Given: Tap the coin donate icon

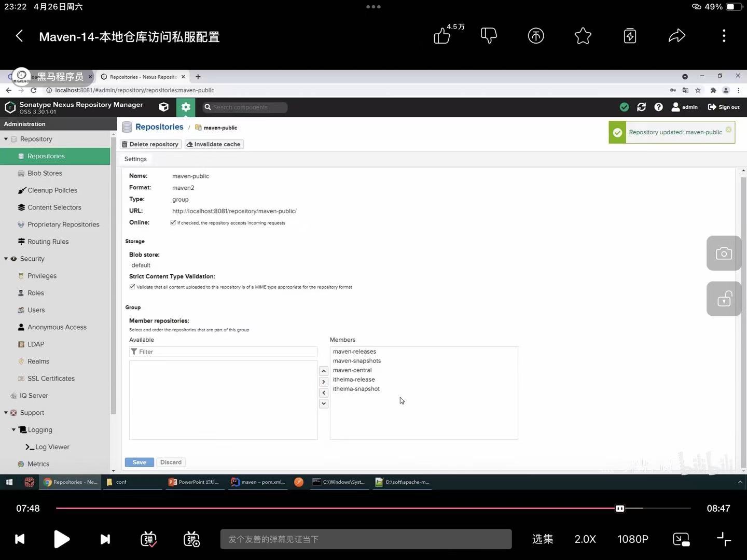Looking at the screenshot, I should pyautogui.click(x=536, y=36).
